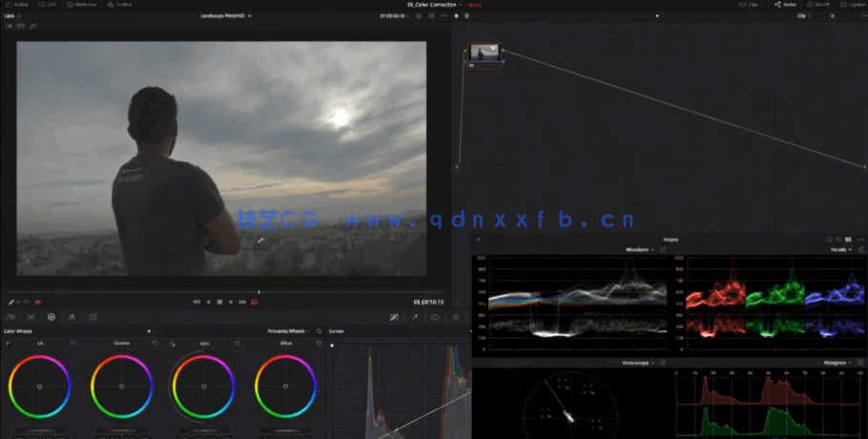This screenshot has width=868, height=439.
Task: Open the Qualifier eyedropper palette
Action: (415, 317)
